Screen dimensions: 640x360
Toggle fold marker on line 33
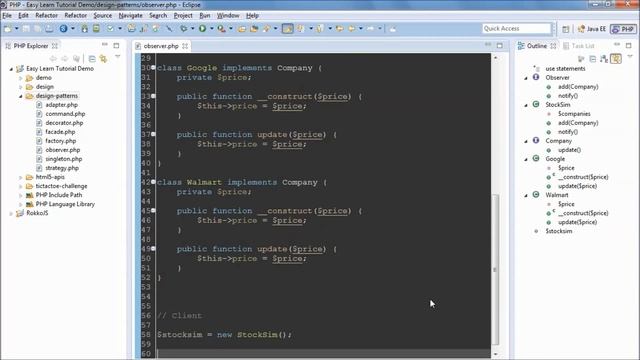point(153,96)
